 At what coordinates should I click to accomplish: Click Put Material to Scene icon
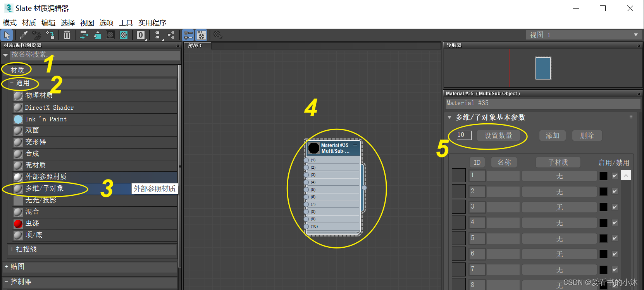(37, 35)
